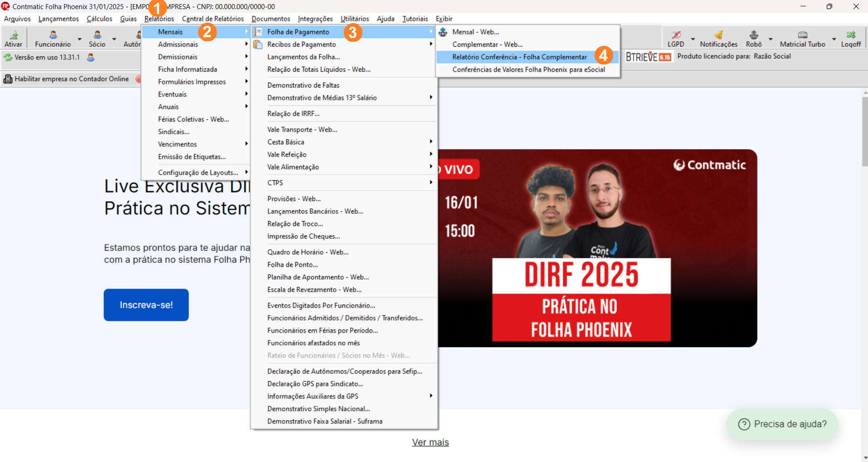Viewport: 868px width, 462px height.
Task: Select Relação de Troco item
Action: pyautogui.click(x=344, y=224)
